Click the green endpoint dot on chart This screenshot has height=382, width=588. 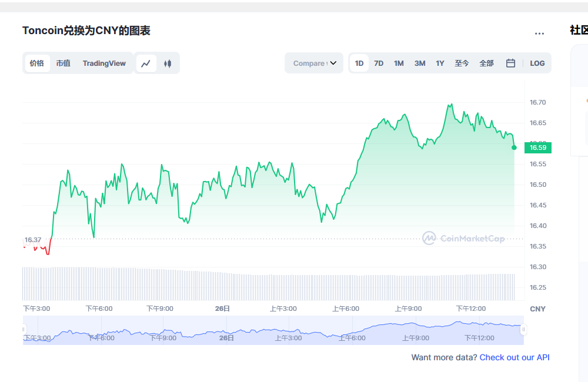coord(514,148)
